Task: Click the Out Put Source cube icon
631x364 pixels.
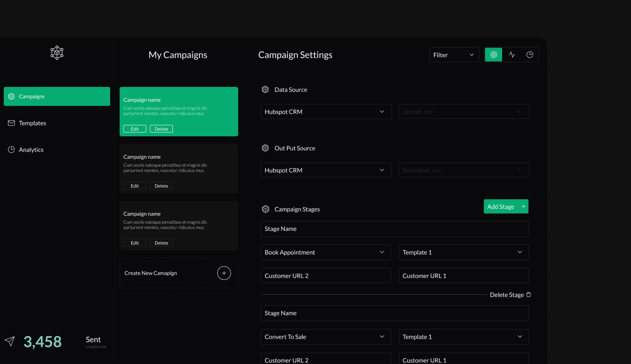Action: point(265,148)
